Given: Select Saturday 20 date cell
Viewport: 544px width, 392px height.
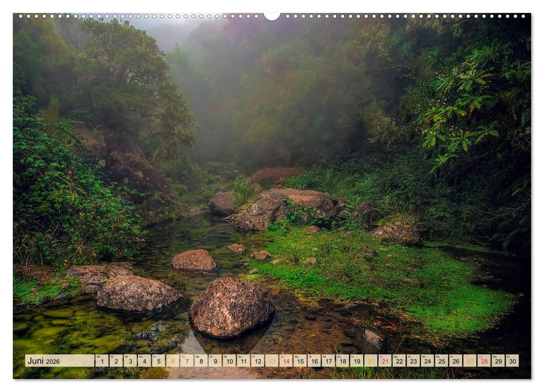Looking at the screenshot, I should pos(371,361).
